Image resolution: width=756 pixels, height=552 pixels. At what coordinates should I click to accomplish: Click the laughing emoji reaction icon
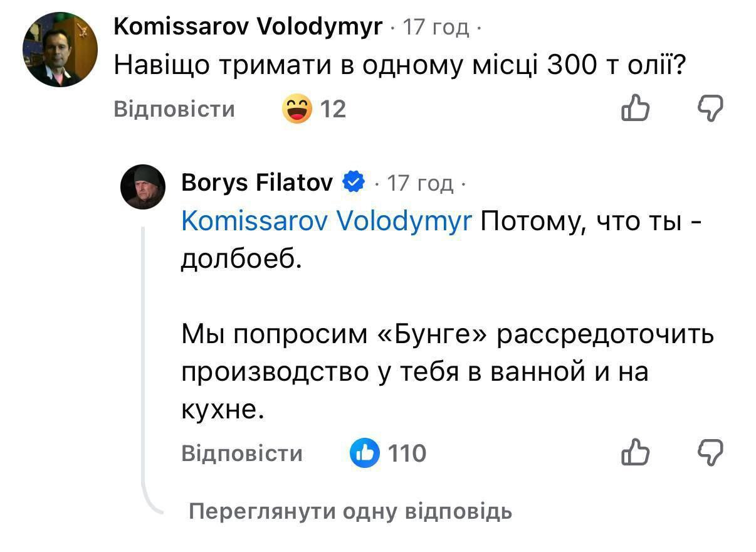[x=297, y=110]
